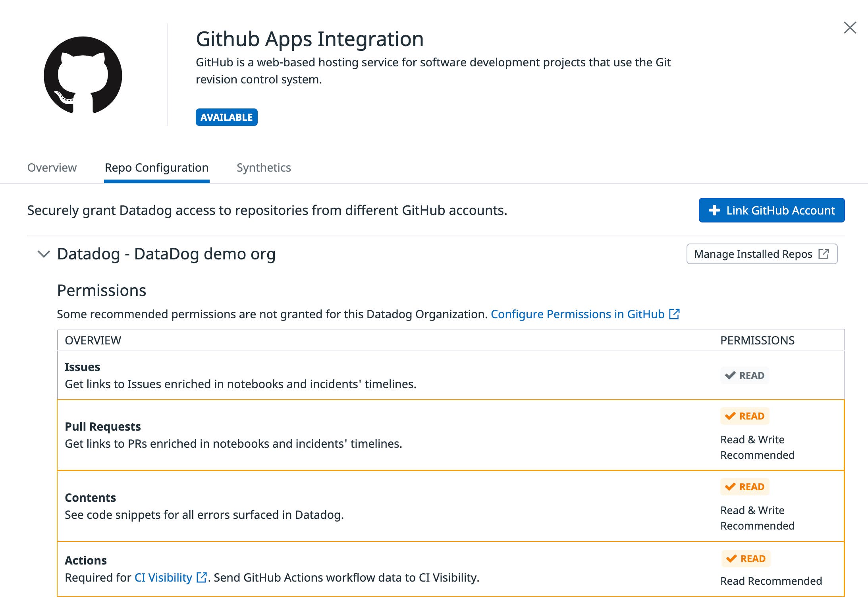
Task: Click the checkmark on the Issues READ badge
Action: coord(730,375)
